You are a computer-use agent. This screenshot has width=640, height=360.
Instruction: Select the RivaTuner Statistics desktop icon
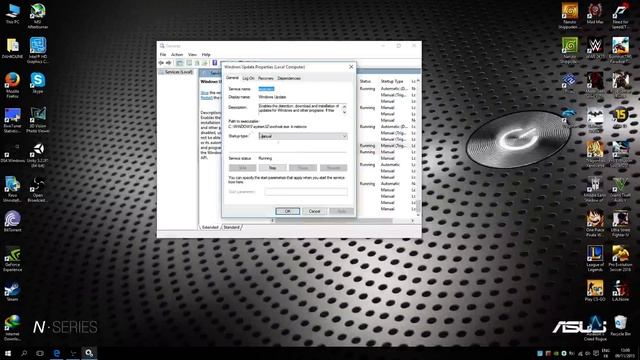point(12,120)
